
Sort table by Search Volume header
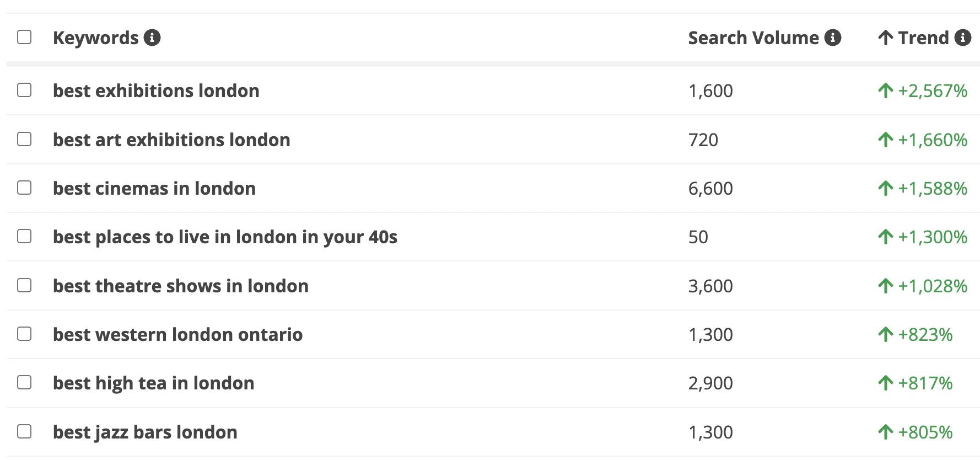click(753, 38)
